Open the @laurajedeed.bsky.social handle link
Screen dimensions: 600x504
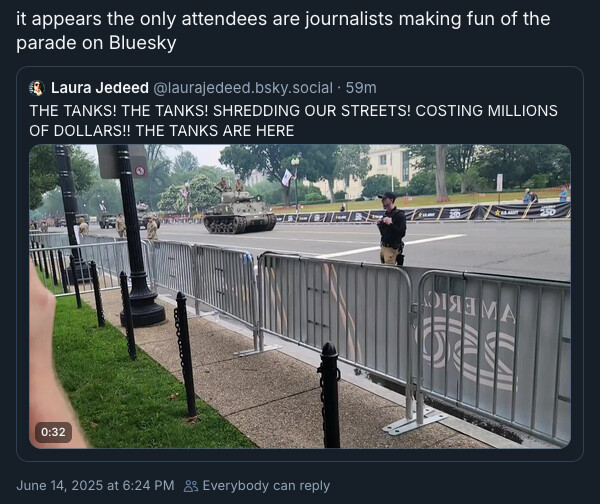(x=243, y=88)
